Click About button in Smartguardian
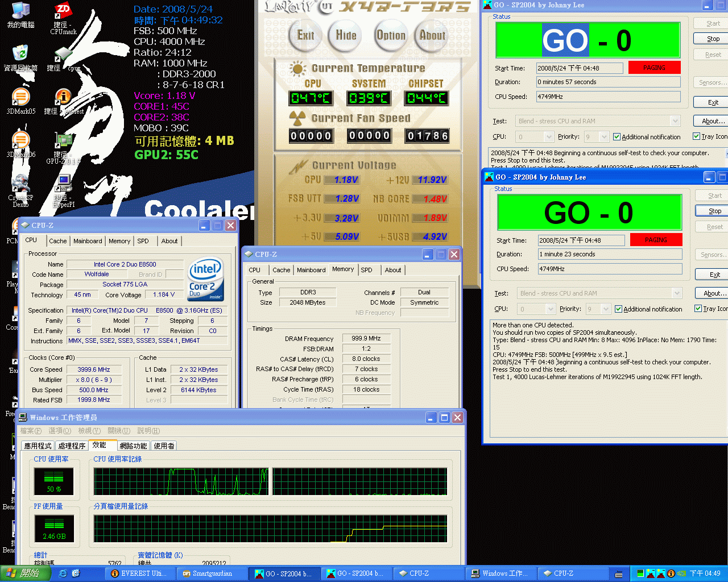 432,36
